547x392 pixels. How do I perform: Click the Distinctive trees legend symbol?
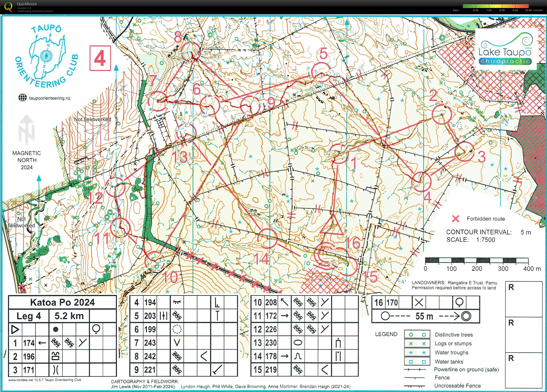pos(417,335)
